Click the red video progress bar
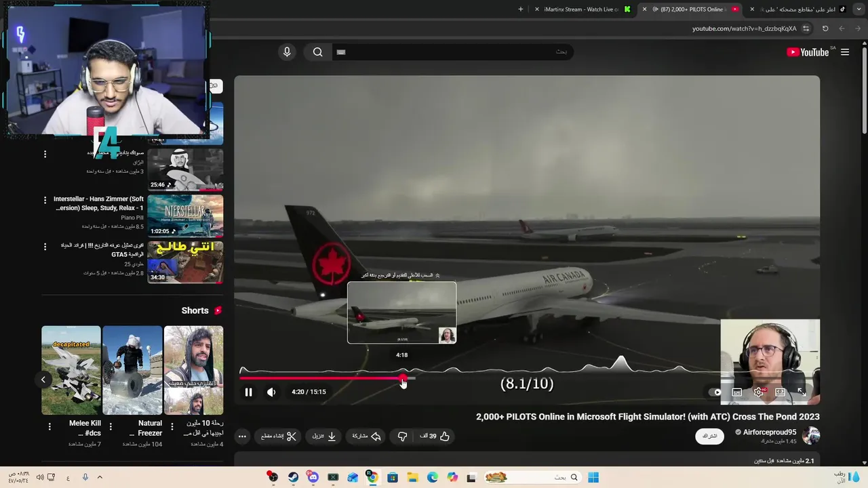Screen dimensions: 868x488 pyautogui.click(x=321, y=378)
